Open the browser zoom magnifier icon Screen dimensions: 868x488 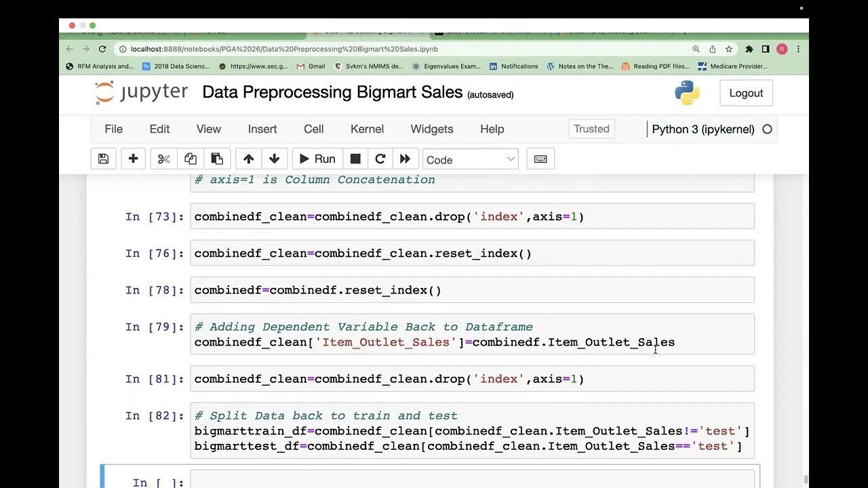pyautogui.click(x=696, y=49)
